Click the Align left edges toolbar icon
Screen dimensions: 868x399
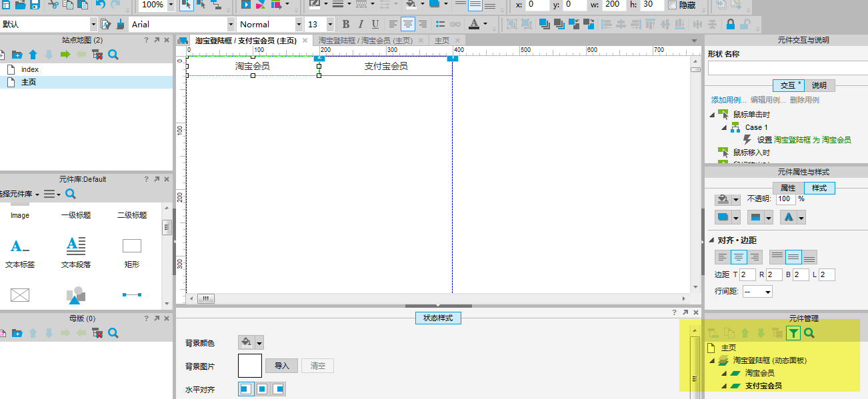coord(606,24)
